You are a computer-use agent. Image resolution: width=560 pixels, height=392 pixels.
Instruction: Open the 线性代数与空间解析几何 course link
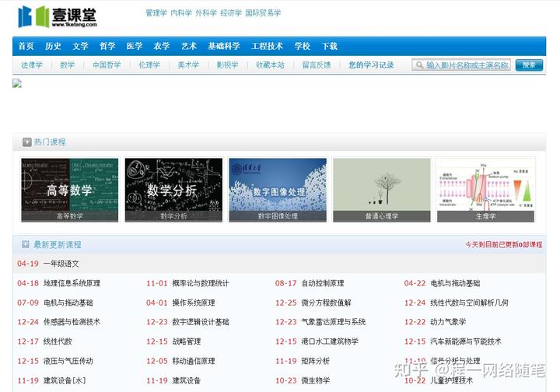(469, 303)
